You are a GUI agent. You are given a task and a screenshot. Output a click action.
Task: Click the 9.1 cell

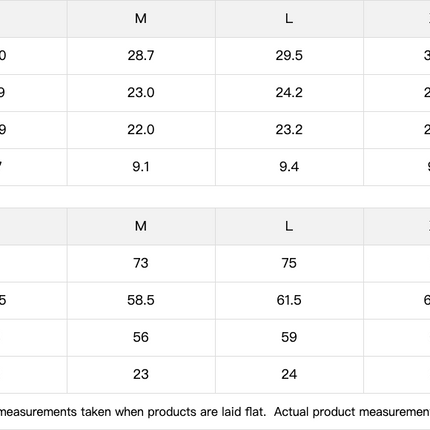(141, 167)
